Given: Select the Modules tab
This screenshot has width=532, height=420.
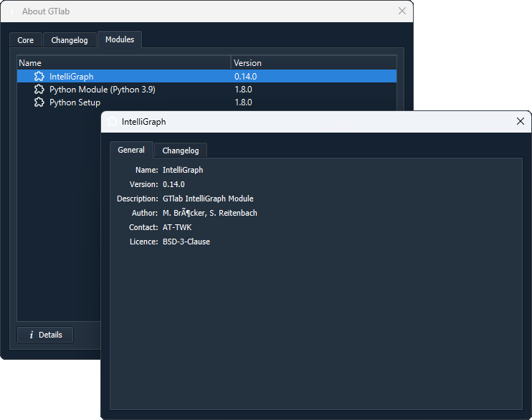Looking at the screenshot, I should [120, 39].
